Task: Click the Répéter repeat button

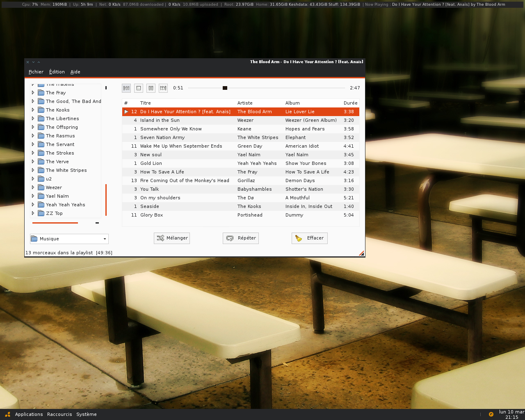Action: point(241,238)
